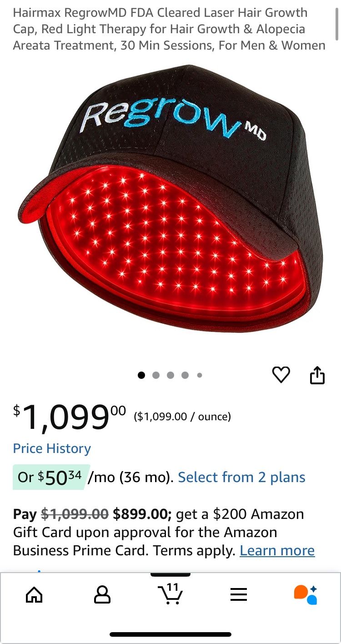Image resolution: width=341 pixels, height=644 pixels.
Task: Open the Price History link
Action: tap(52, 448)
